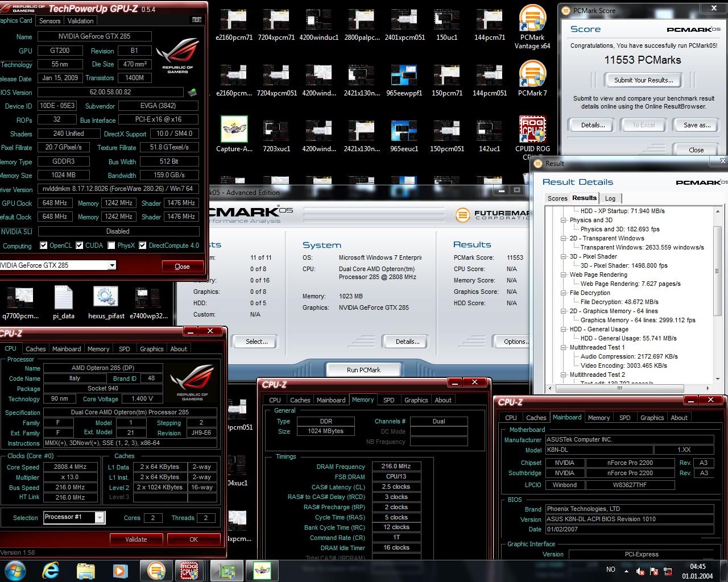Toggle the CUDA checkbox in GPU-Z
728x582 pixels.
pyautogui.click(x=80, y=246)
